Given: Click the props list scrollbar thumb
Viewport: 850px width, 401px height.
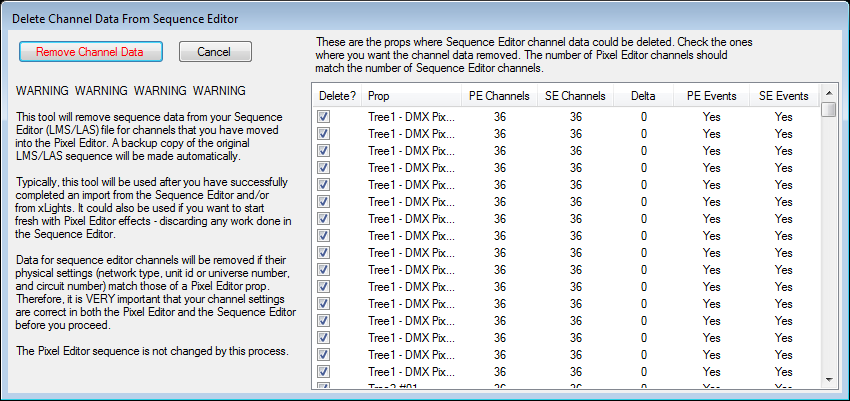Looking at the screenshot, I should 828,109.
